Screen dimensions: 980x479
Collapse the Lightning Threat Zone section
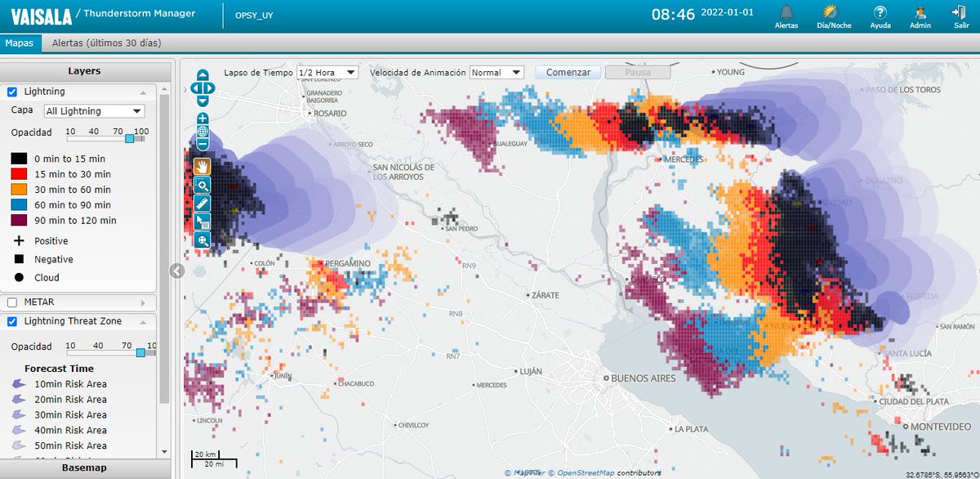click(143, 322)
